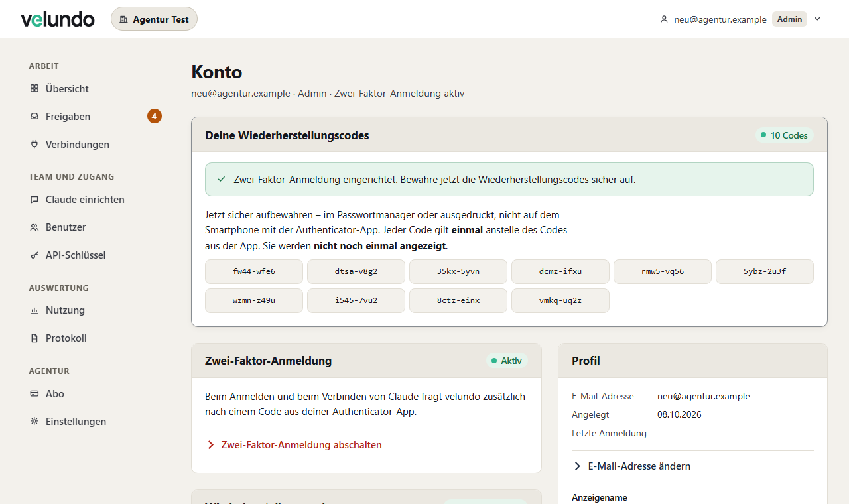Click the velundo logo
This screenshot has width=849, height=504.
[x=58, y=19]
